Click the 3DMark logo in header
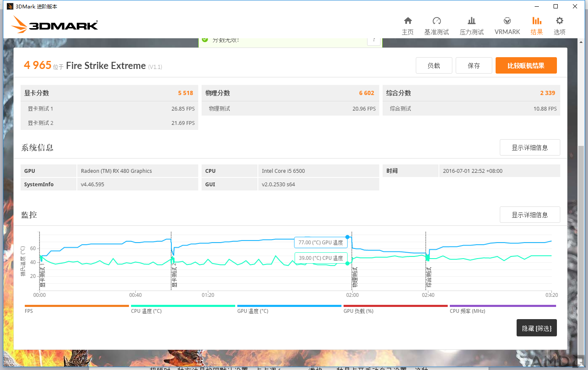This screenshot has width=588, height=370. click(55, 24)
